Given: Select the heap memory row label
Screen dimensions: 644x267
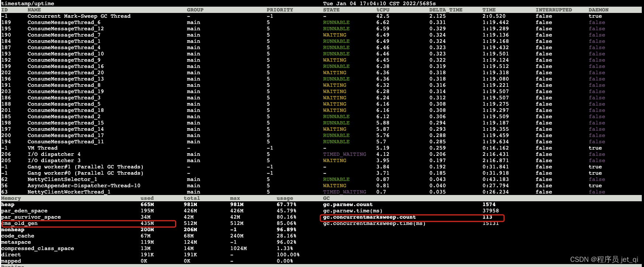Looking at the screenshot, I should point(8,205).
